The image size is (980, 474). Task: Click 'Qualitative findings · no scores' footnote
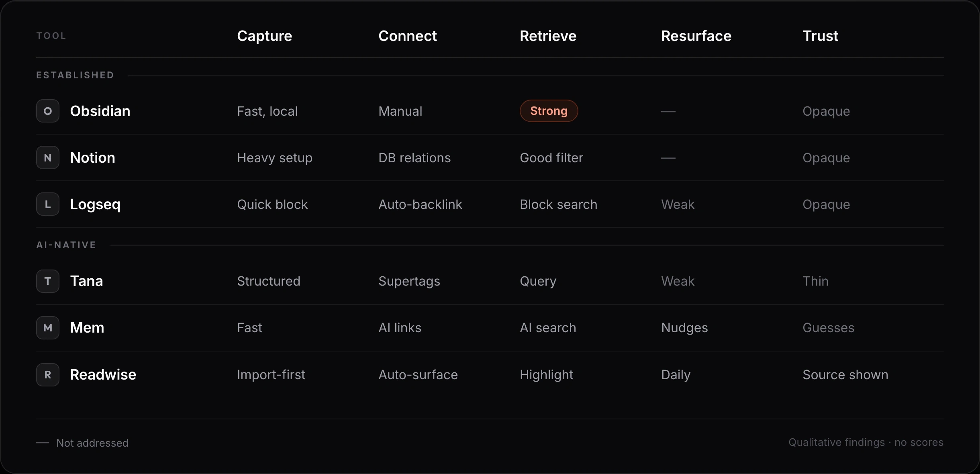pyautogui.click(x=866, y=442)
